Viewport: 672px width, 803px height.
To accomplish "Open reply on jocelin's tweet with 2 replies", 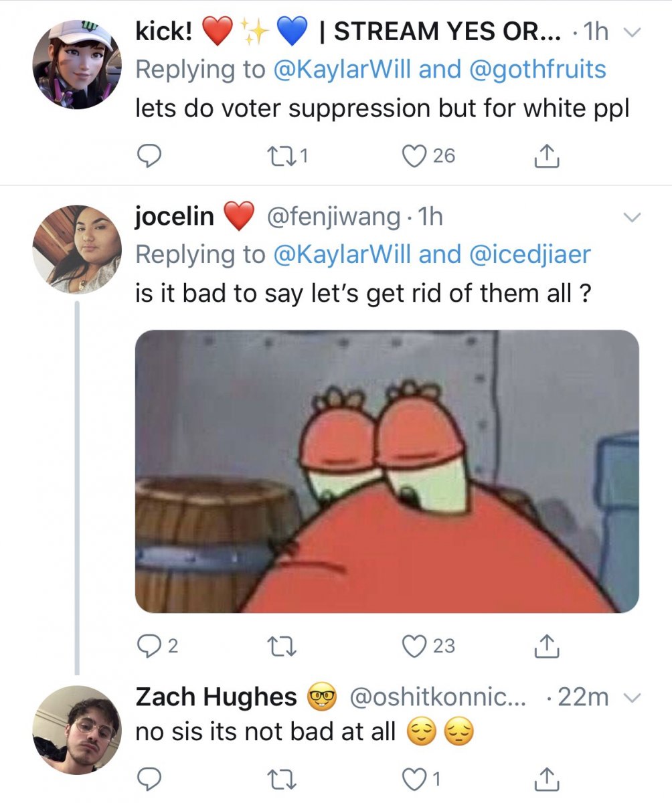I will (147, 645).
